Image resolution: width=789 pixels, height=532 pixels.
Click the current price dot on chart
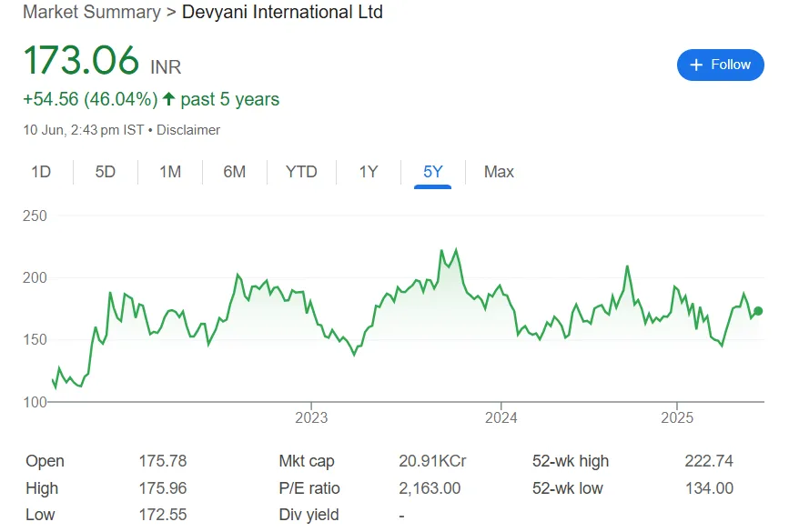coord(758,311)
